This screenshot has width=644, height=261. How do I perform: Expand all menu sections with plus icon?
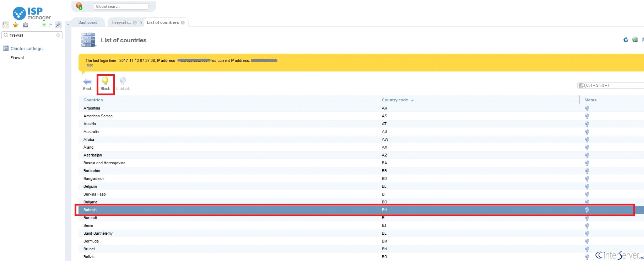click(x=44, y=25)
